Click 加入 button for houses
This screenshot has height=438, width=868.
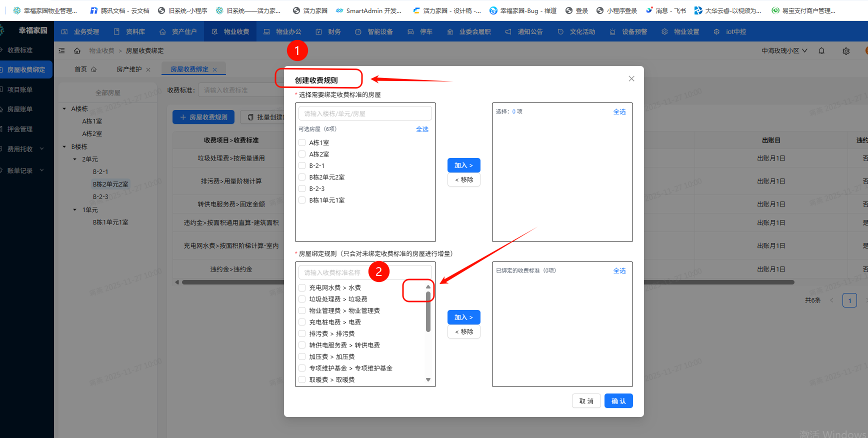click(x=464, y=165)
